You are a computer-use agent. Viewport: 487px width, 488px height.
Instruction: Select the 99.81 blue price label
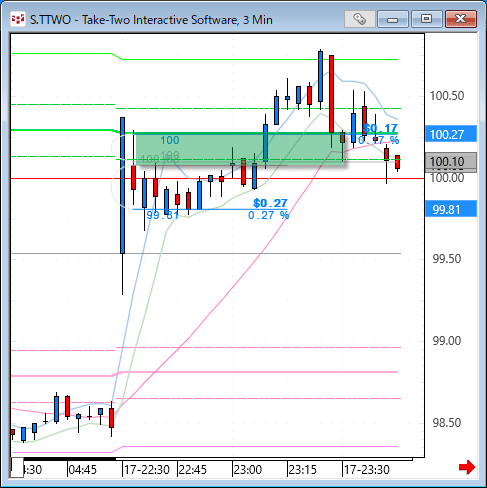click(451, 209)
